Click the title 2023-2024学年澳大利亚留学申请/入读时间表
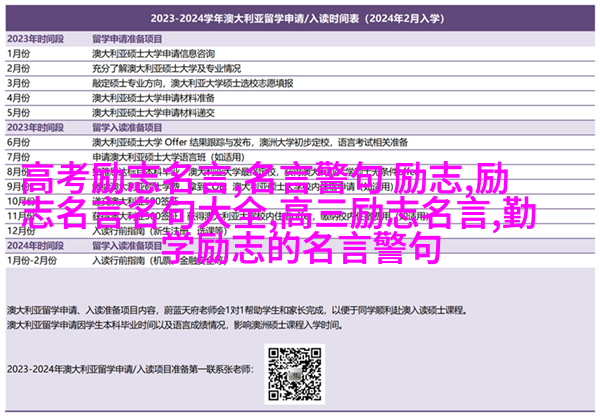Image resolution: width=600 pixels, height=417 pixels. tap(297, 18)
